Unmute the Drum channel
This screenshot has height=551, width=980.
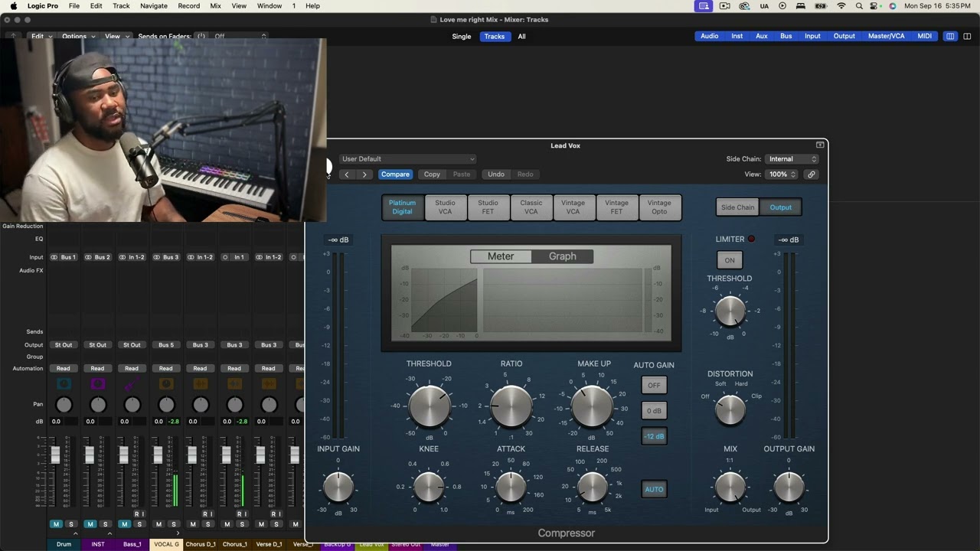click(56, 524)
